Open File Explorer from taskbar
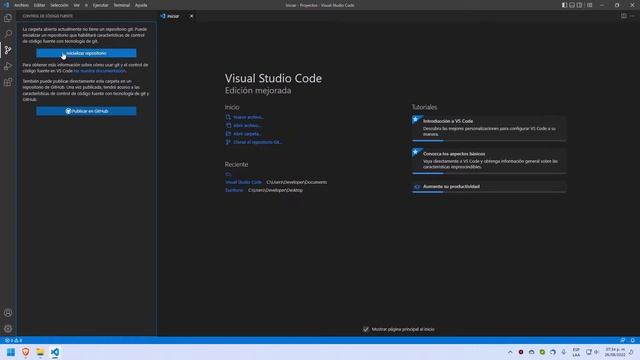Viewport: 640px width, 360px height. point(40,352)
